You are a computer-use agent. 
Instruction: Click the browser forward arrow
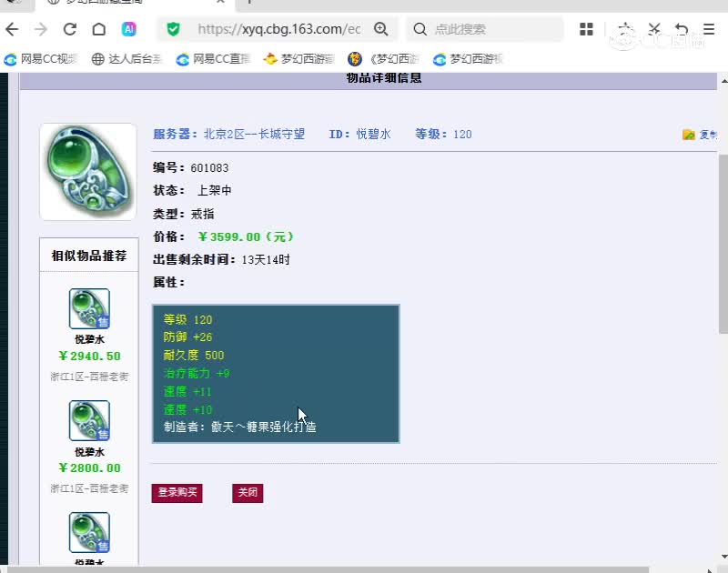point(41,29)
